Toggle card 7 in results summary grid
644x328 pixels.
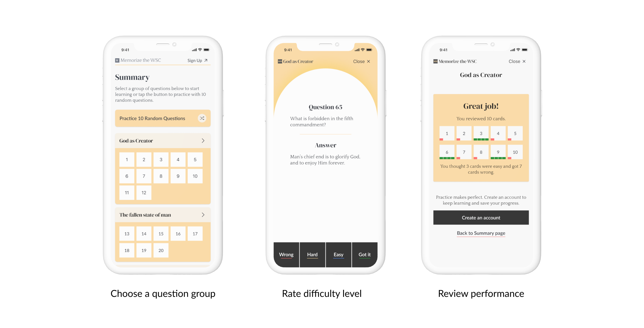[x=462, y=151]
